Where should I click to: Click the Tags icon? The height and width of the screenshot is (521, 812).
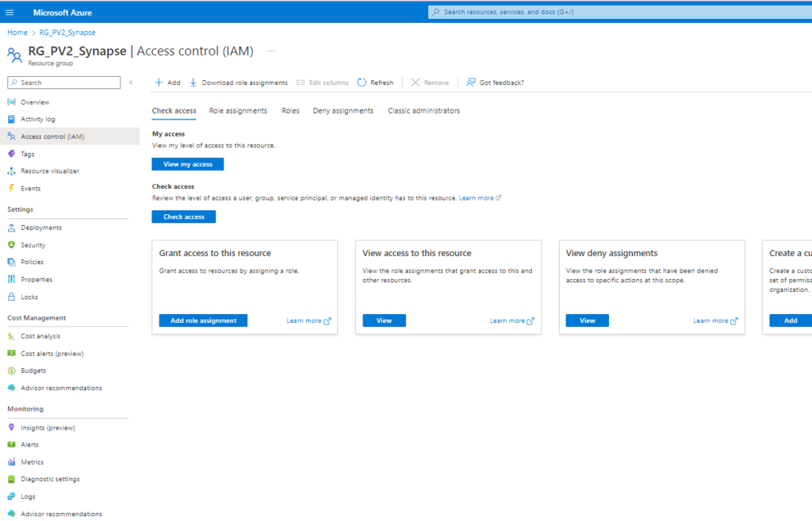click(x=11, y=154)
